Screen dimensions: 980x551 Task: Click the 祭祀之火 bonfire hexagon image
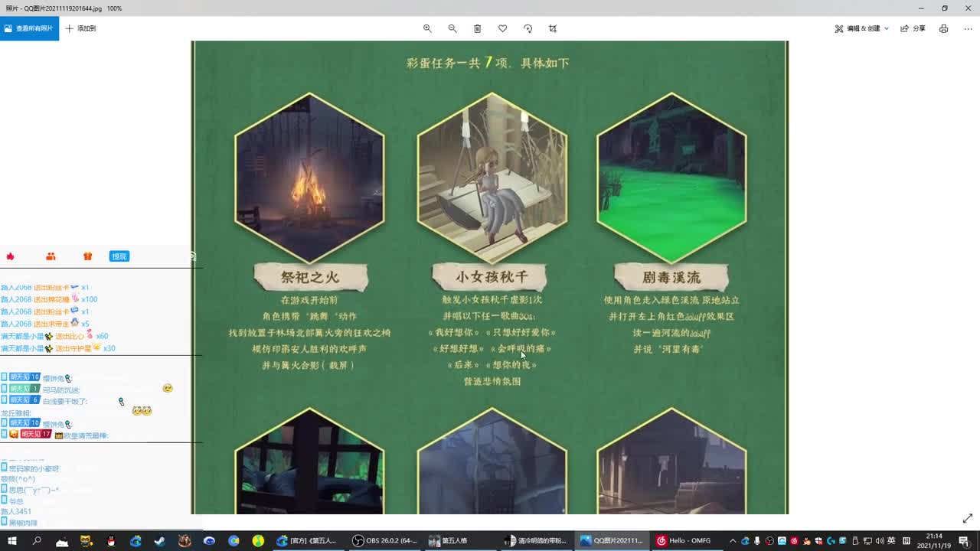pyautogui.click(x=309, y=178)
